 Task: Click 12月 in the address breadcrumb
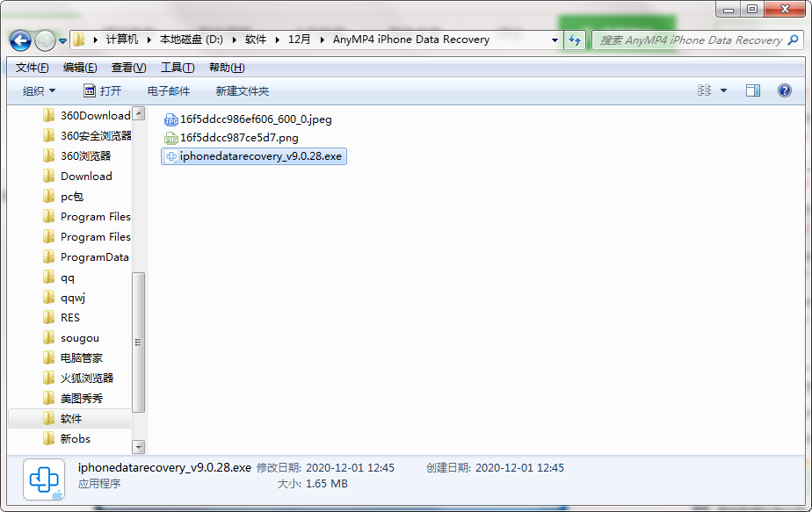click(x=300, y=40)
